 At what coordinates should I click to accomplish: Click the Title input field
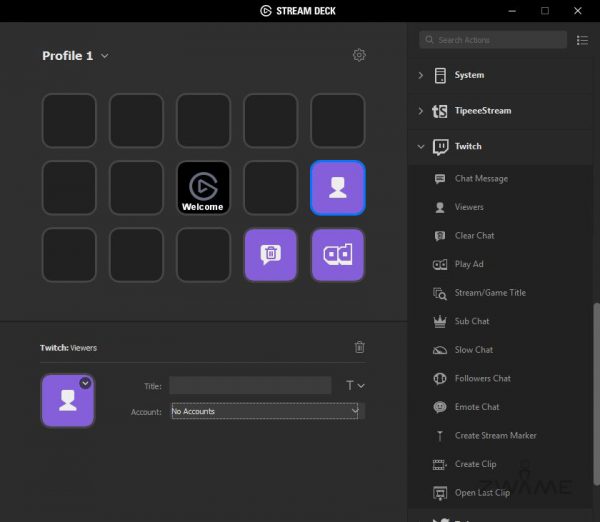click(x=250, y=385)
